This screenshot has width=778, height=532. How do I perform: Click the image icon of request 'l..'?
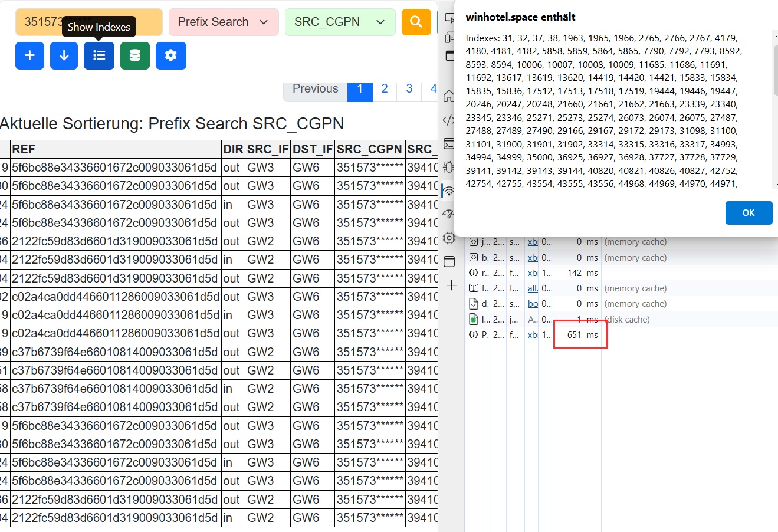pyautogui.click(x=473, y=319)
